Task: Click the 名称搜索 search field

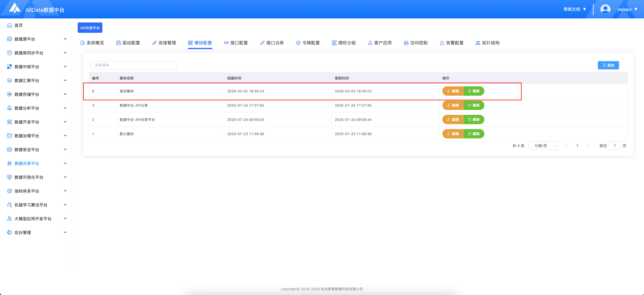Action: click(x=133, y=65)
